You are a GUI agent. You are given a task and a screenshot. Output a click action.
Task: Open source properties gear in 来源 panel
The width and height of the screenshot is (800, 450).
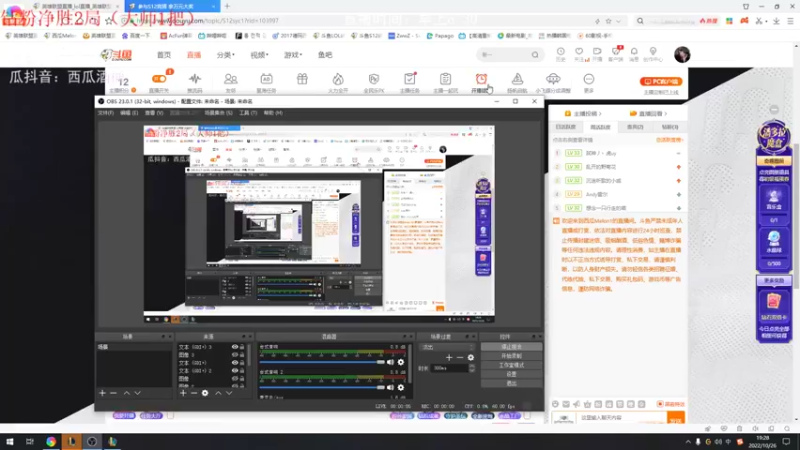click(205, 393)
